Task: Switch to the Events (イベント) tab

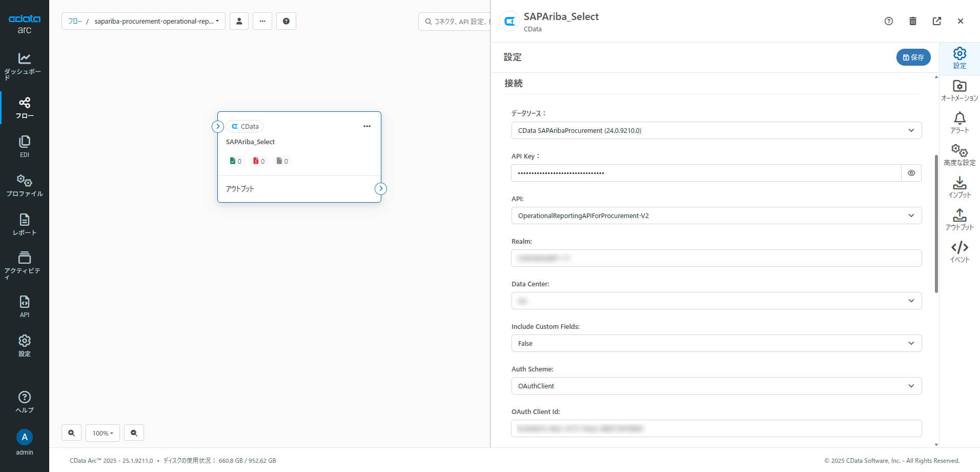Action: point(959,252)
